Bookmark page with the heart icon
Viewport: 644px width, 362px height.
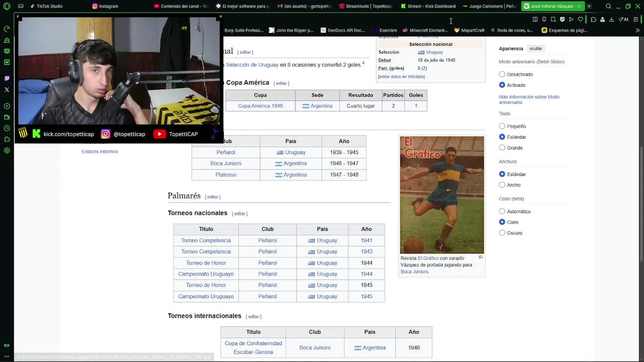(580, 19)
